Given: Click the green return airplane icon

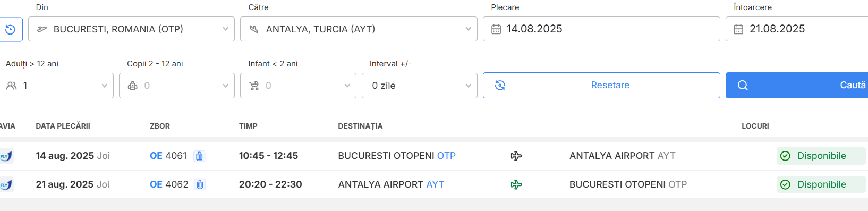Looking at the screenshot, I should (516, 184).
